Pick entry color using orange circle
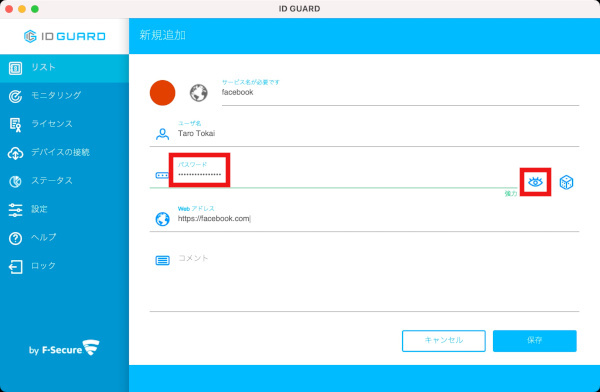Image resolution: width=600 pixels, height=392 pixels. coord(162,93)
